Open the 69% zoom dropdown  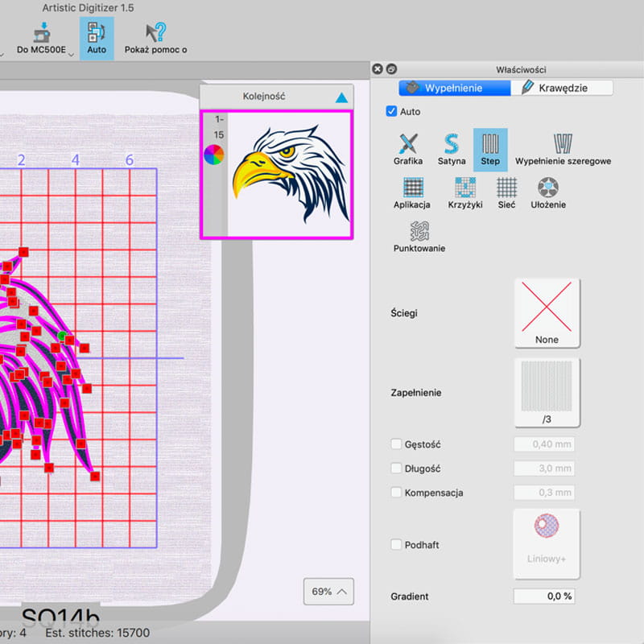[x=328, y=592]
